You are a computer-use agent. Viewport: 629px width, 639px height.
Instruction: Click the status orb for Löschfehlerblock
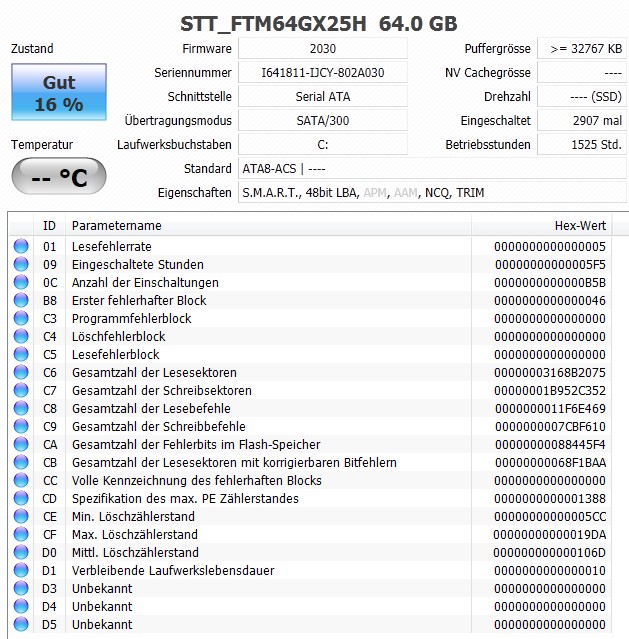[21, 336]
